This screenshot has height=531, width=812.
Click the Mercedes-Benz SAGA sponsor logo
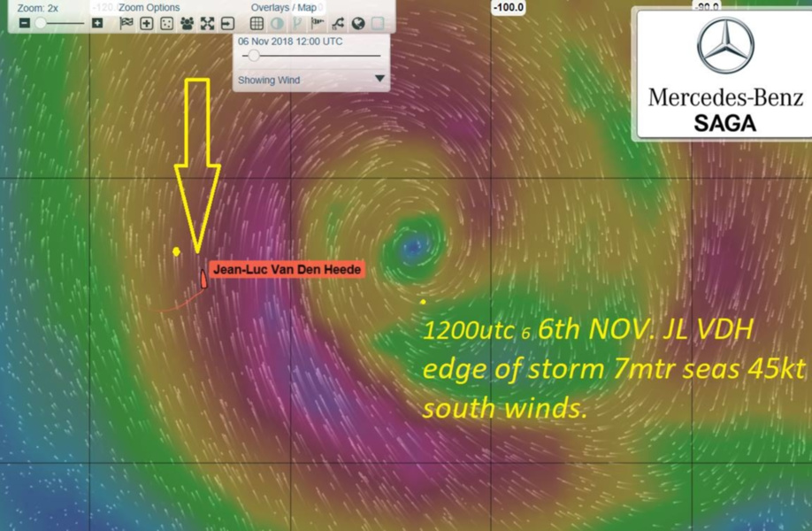(x=724, y=74)
